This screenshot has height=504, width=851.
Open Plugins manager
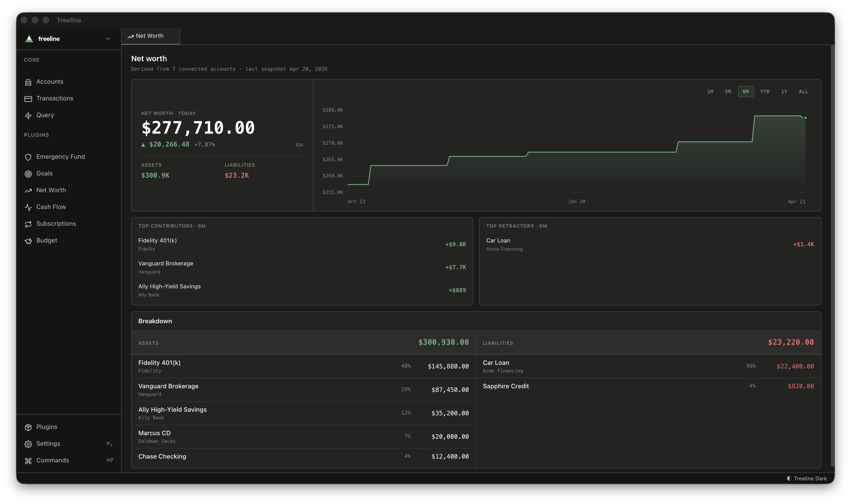click(x=69, y=427)
